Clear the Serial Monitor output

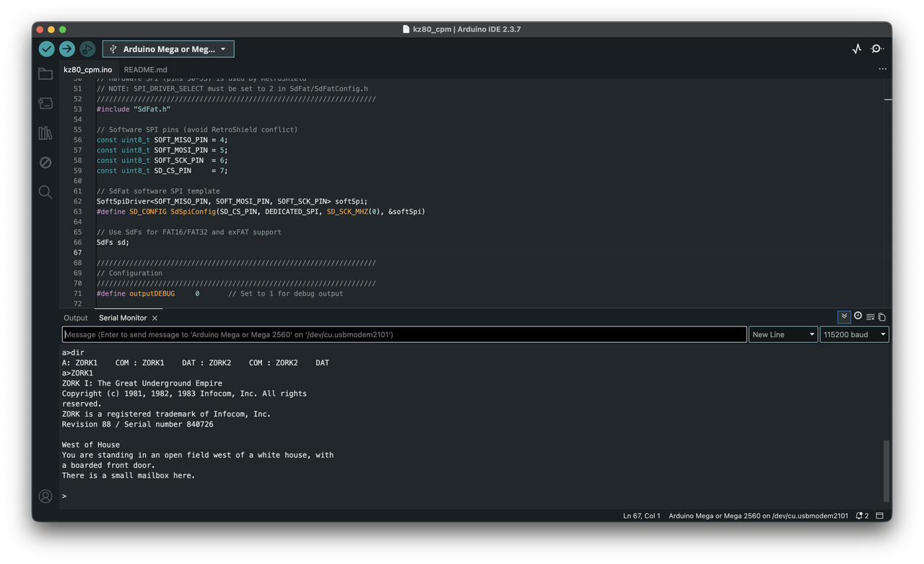tap(870, 316)
